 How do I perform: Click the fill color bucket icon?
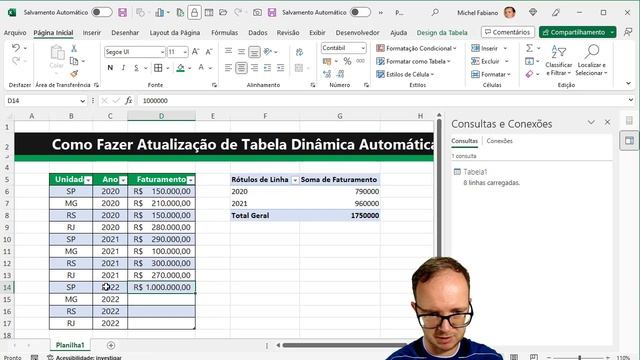(180, 68)
